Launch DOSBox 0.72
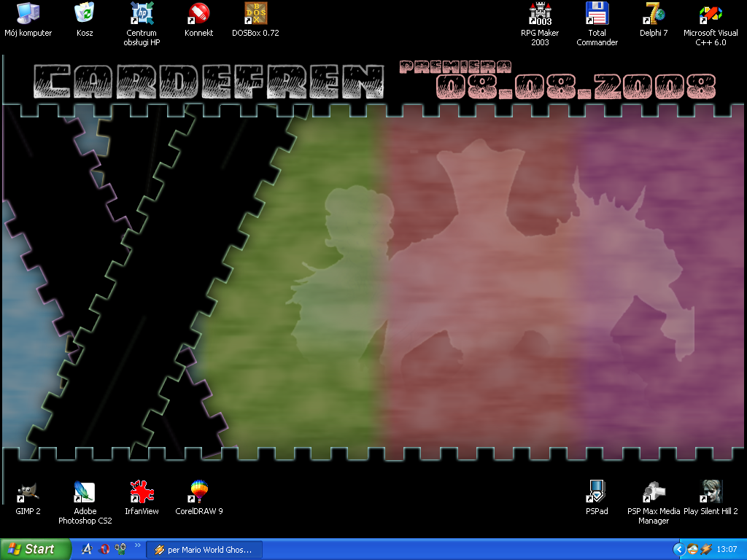 coord(255,13)
